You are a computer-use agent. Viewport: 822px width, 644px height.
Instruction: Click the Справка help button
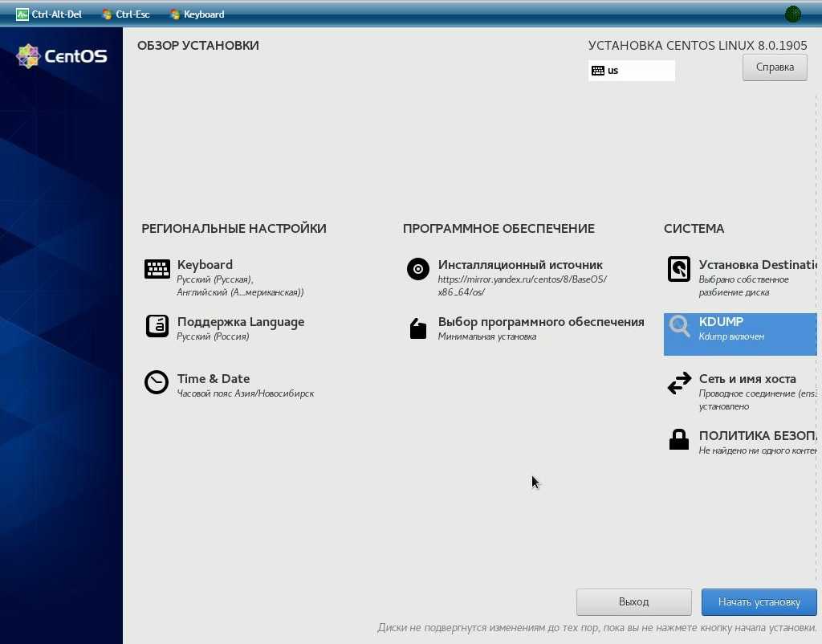click(775, 67)
